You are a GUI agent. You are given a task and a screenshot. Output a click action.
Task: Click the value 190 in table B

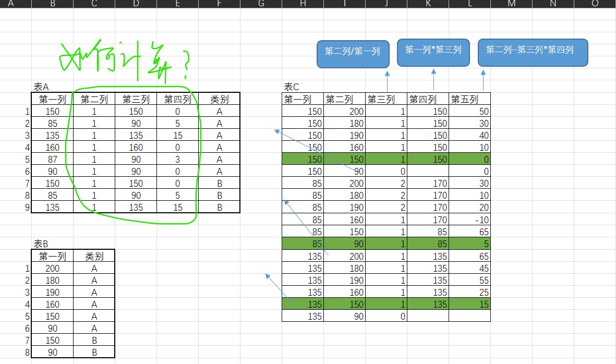coord(52,292)
